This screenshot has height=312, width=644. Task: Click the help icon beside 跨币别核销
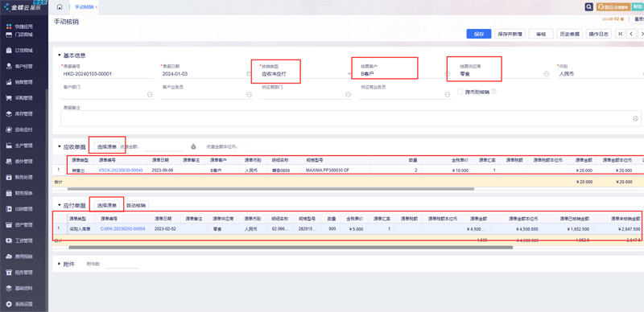pyautogui.click(x=493, y=92)
